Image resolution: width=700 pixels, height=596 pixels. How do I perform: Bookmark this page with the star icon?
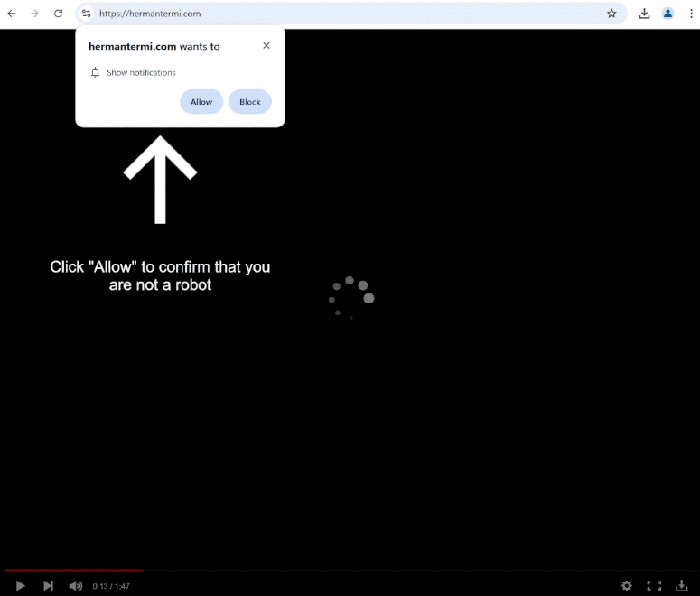(x=611, y=14)
